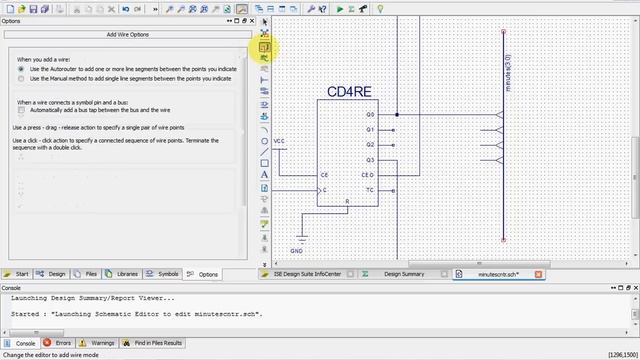
Task: Select the Arc drawing tool
Action: point(264,130)
